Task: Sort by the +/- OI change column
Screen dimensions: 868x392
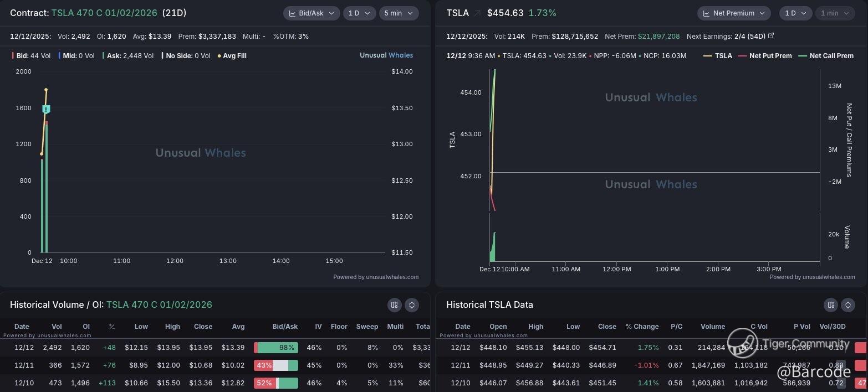Action: pos(111,327)
